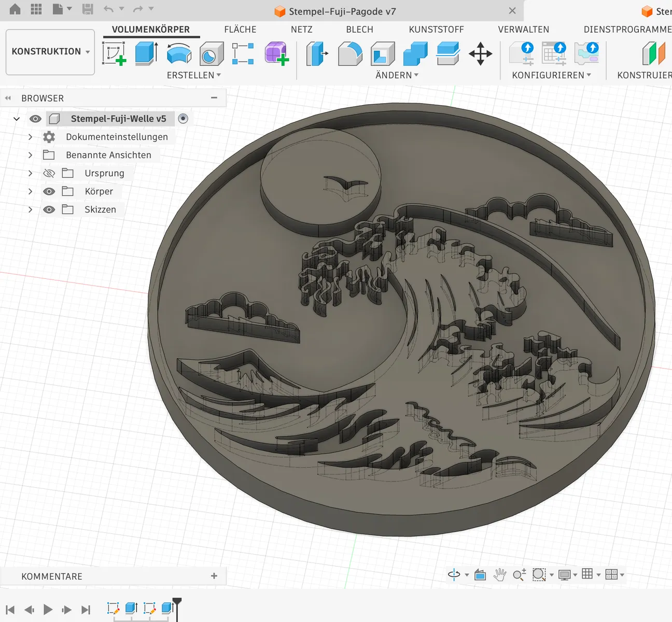Expand the Benannte Ansichten node
Image resolution: width=672 pixels, height=622 pixels.
(30, 155)
